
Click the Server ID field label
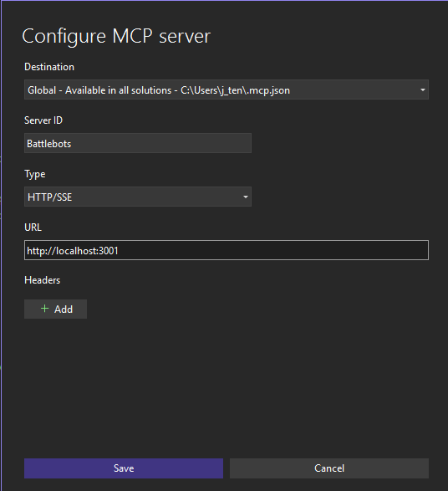[x=43, y=120]
